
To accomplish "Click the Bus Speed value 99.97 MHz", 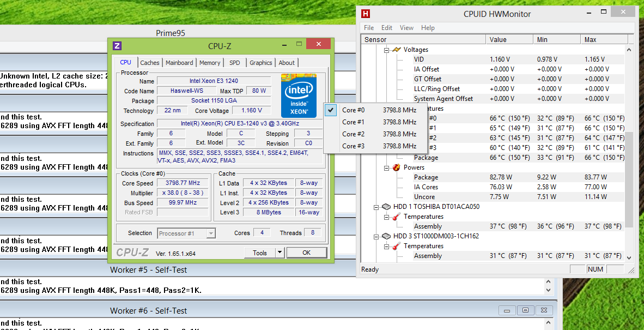I will (x=183, y=202).
